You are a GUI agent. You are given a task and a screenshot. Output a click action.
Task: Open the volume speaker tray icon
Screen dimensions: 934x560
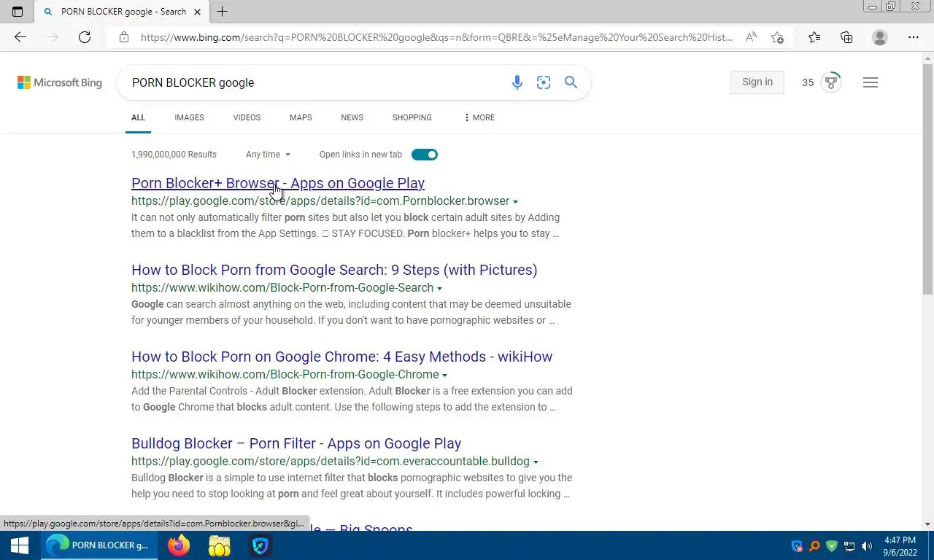867,546
